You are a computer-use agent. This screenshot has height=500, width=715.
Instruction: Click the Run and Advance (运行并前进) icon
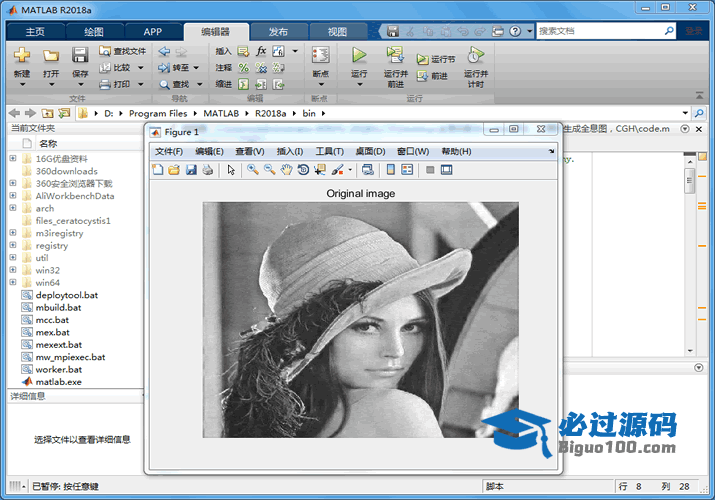point(395,55)
